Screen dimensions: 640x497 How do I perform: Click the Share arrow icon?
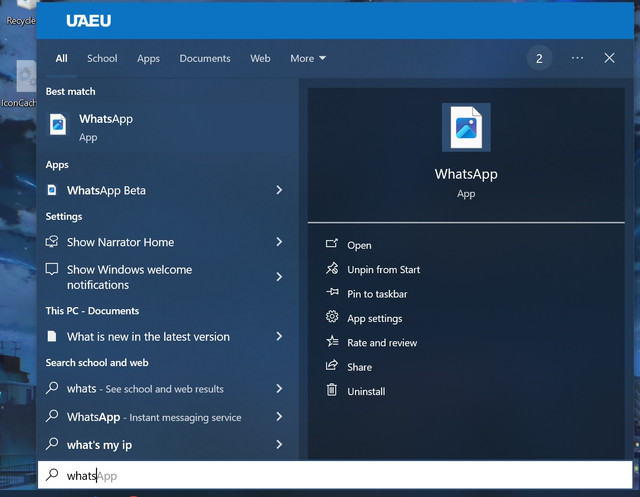(332, 365)
